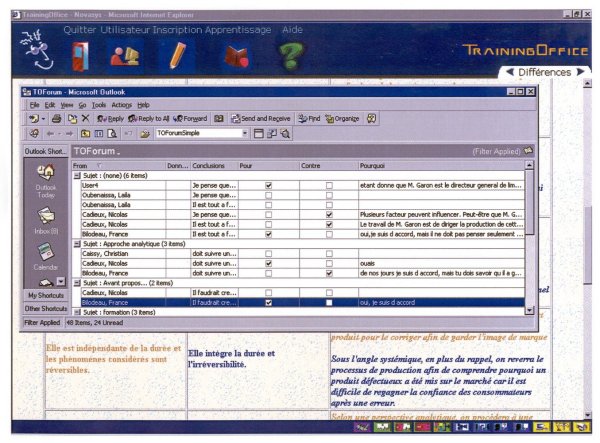Click the Reply to All button
600x443 pixels.
(148, 119)
